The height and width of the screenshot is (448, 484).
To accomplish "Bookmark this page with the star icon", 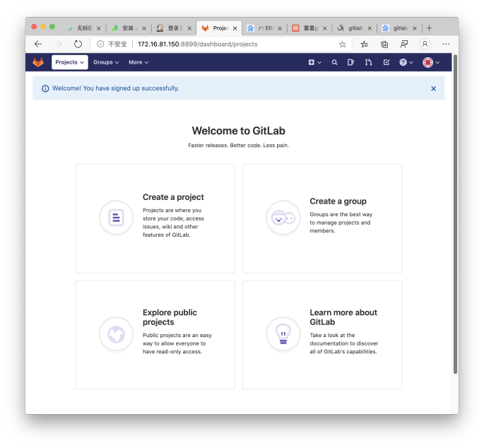I will click(342, 44).
